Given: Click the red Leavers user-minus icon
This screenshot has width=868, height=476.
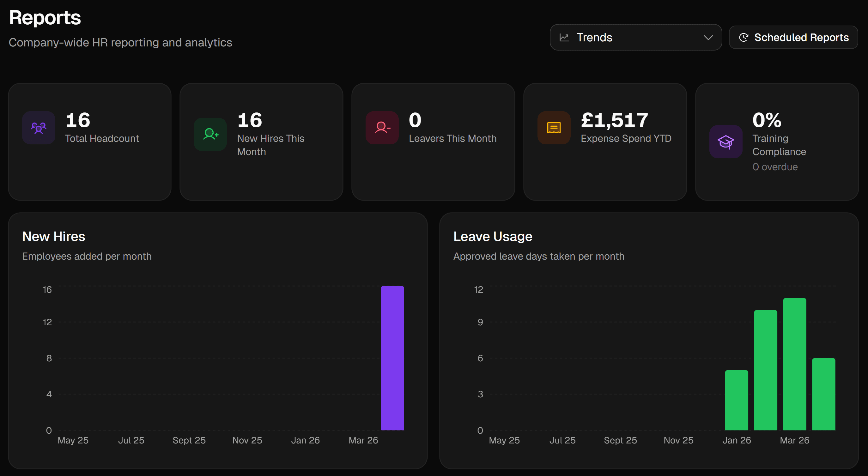Looking at the screenshot, I should [x=382, y=128].
